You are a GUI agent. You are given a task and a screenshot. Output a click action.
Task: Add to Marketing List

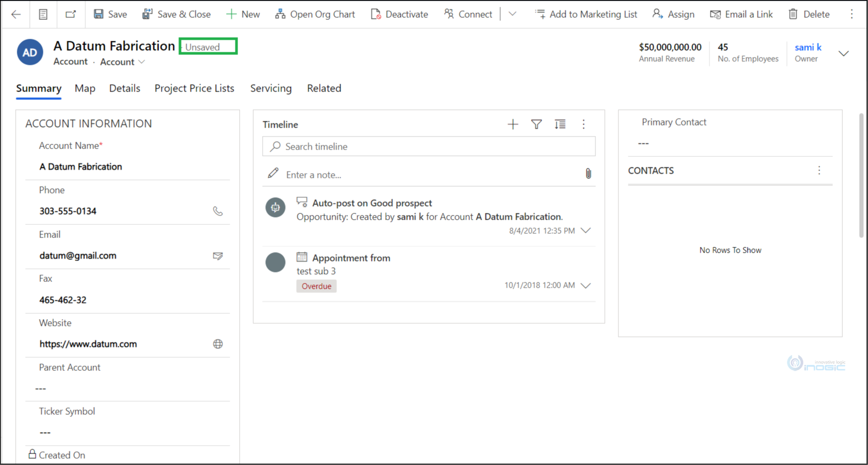coord(586,14)
